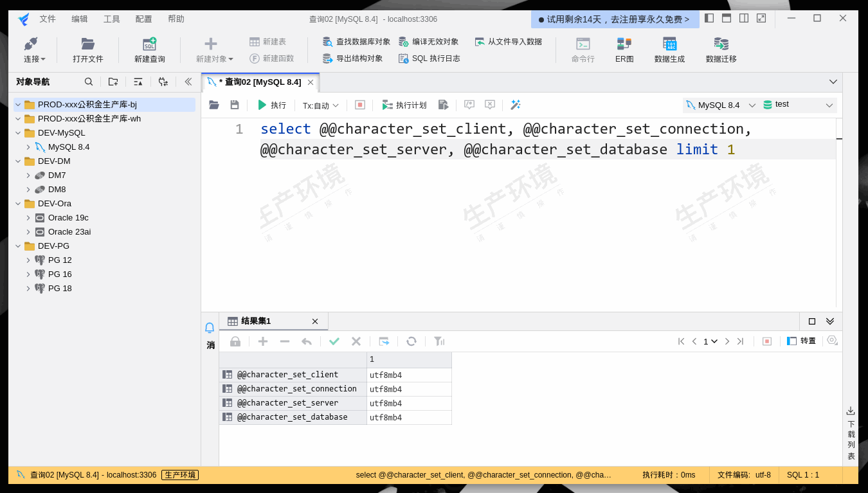The image size is (868, 493).
Task: Open the 帮助 menu
Action: [x=176, y=19]
